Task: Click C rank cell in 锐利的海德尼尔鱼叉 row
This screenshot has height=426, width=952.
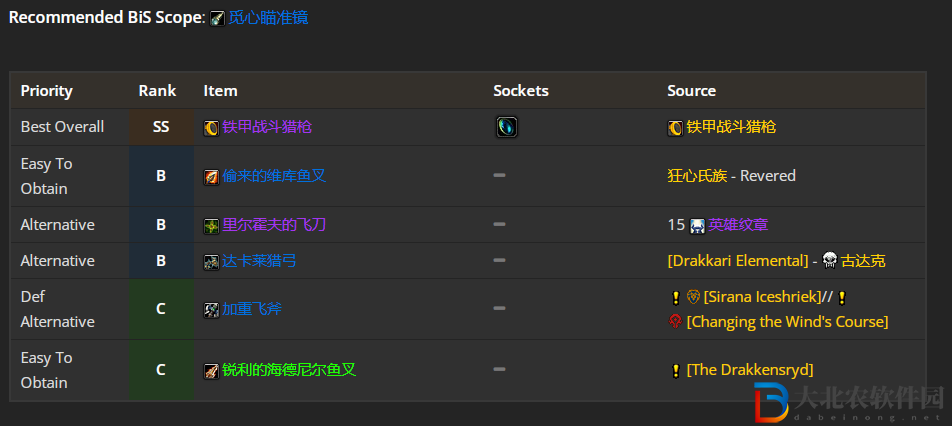Action: coord(162,370)
